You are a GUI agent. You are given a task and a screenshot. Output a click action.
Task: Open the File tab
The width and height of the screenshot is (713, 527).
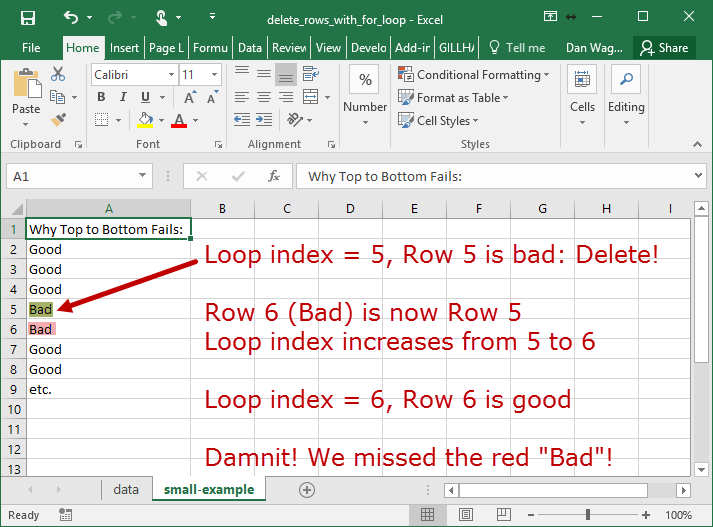point(31,48)
